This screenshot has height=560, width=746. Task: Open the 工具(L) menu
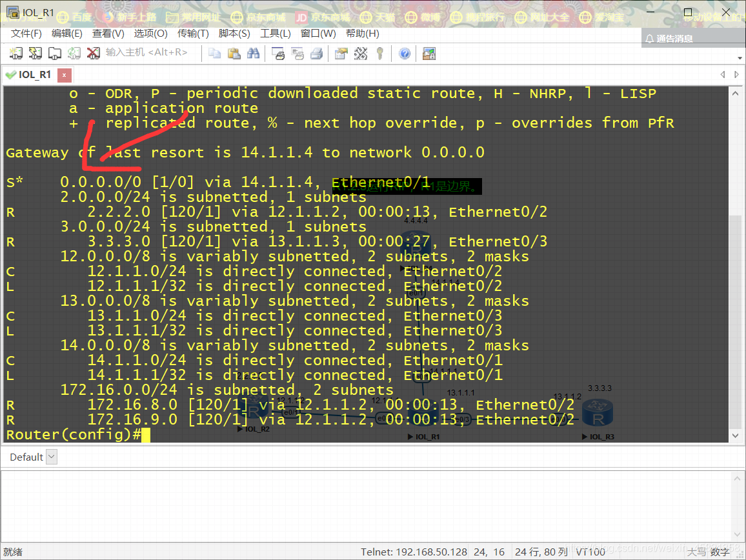pos(275,34)
